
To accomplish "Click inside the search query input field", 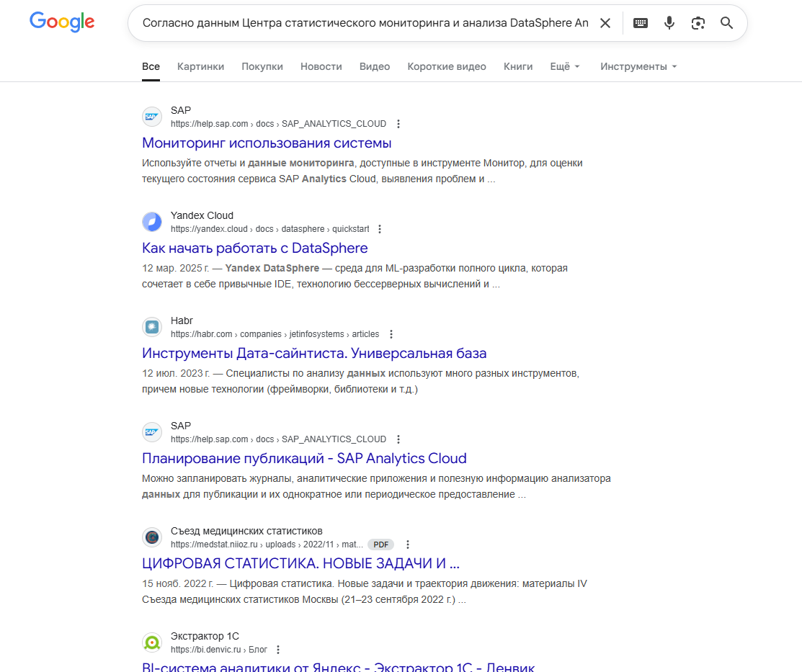I will click(365, 23).
